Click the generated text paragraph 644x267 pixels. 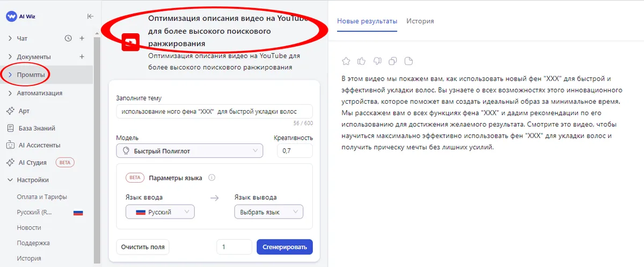tap(481, 112)
